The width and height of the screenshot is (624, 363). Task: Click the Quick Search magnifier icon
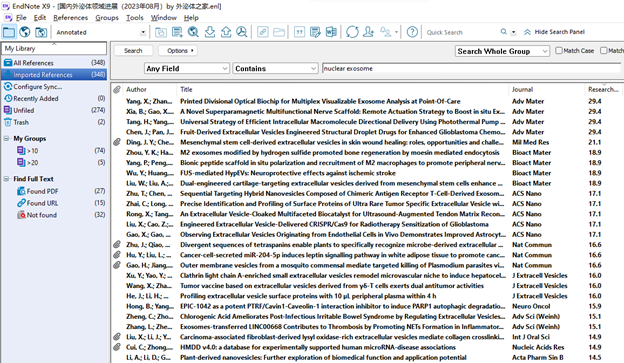coord(504,32)
